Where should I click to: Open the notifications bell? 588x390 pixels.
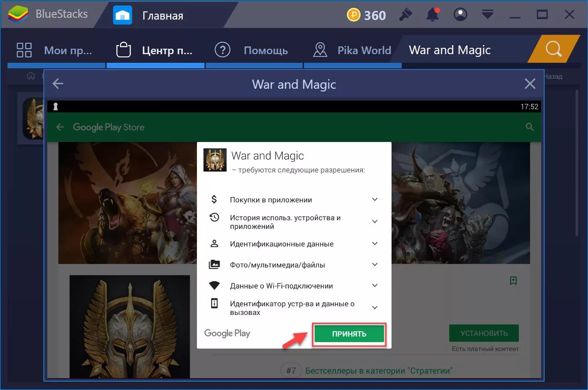[x=432, y=15]
